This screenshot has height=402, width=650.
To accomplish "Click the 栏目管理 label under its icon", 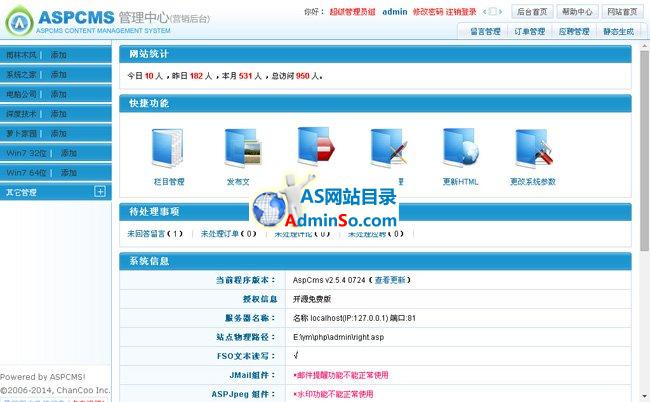I will click(169, 182).
